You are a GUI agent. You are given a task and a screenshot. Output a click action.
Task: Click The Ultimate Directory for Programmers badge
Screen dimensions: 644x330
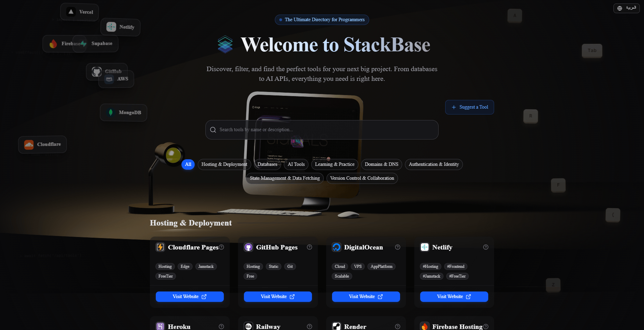point(322,20)
